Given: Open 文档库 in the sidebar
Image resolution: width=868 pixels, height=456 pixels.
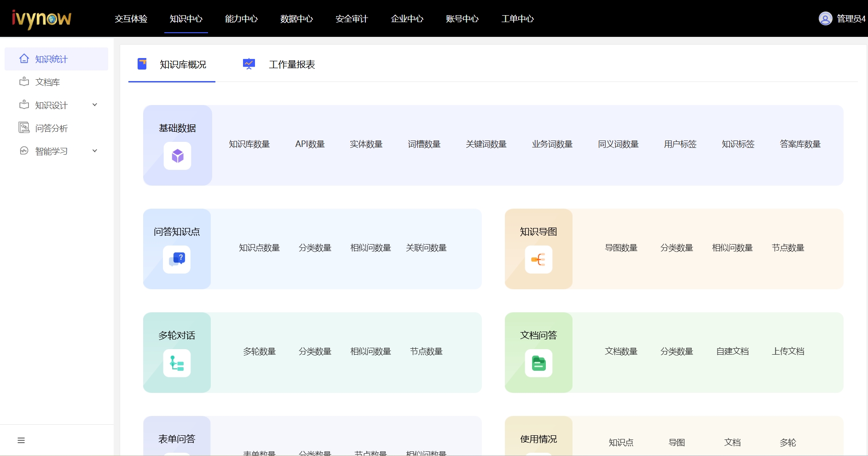Looking at the screenshot, I should 56,82.
